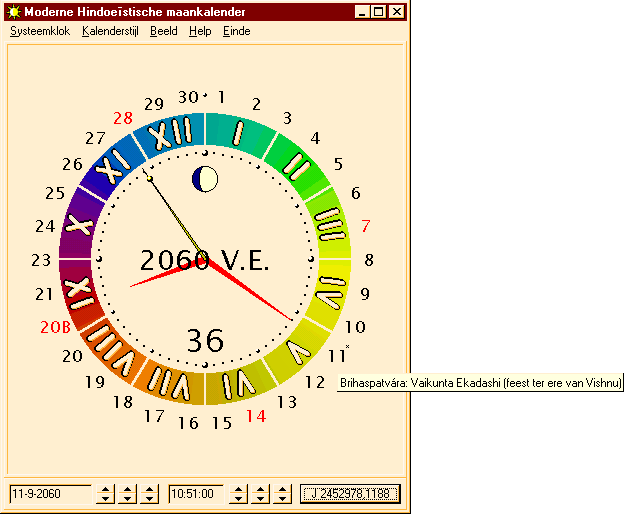Open the Kalenderstijl menu
Image resolution: width=624 pixels, height=514 pixels.
(110, 31)
